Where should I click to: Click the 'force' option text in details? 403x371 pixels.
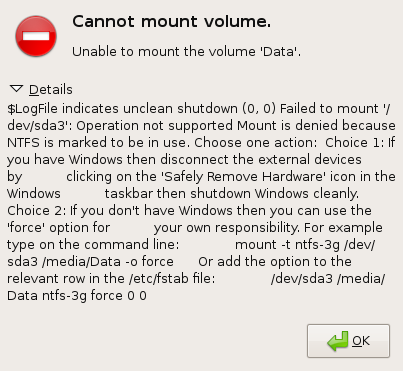26,228
